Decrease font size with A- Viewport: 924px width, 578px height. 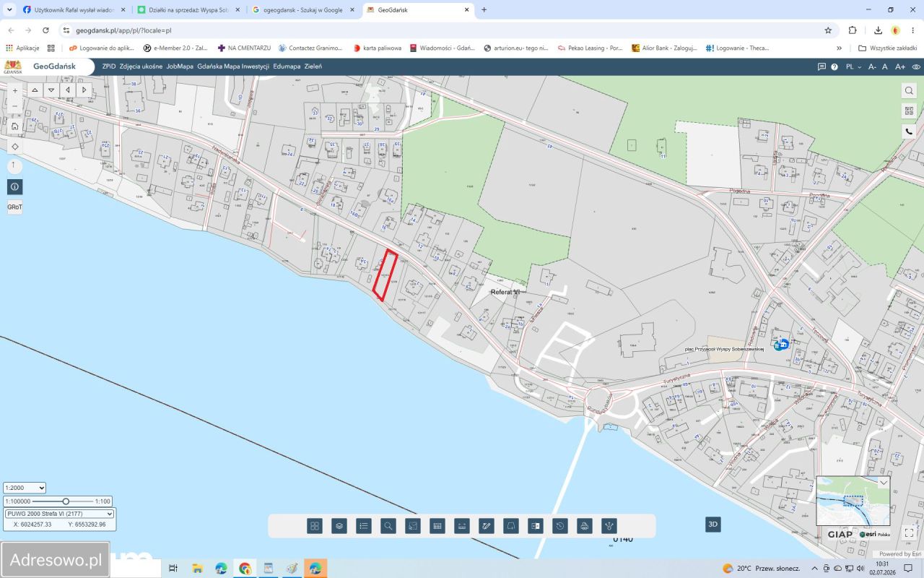click(x=872, y=66)
